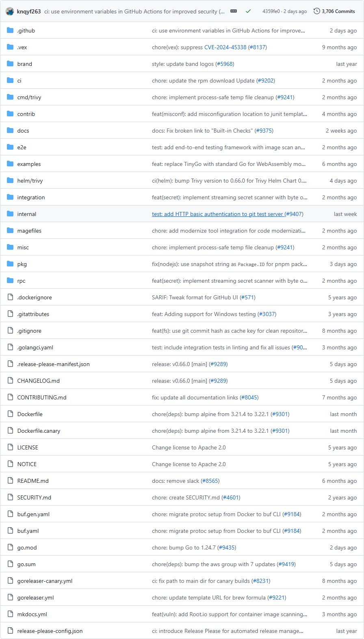Click the ci folder icon
364x639 pixels.
(10, 81)
